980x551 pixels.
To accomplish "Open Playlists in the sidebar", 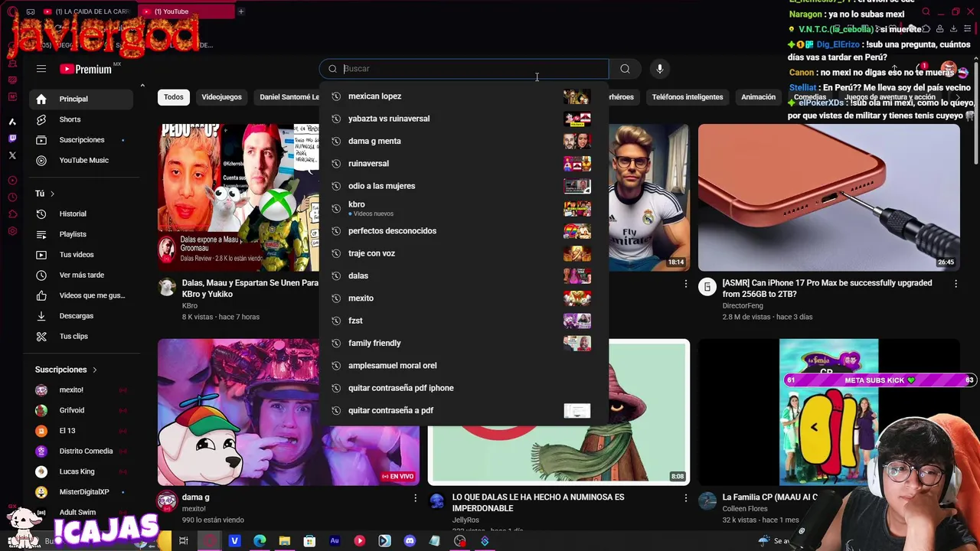I will click(83, 234).
